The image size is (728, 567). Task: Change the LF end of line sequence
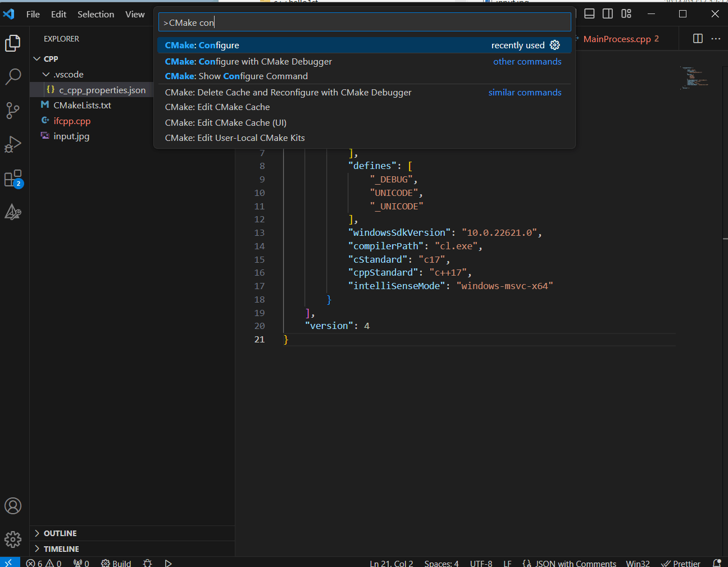[x=507, y=563]
